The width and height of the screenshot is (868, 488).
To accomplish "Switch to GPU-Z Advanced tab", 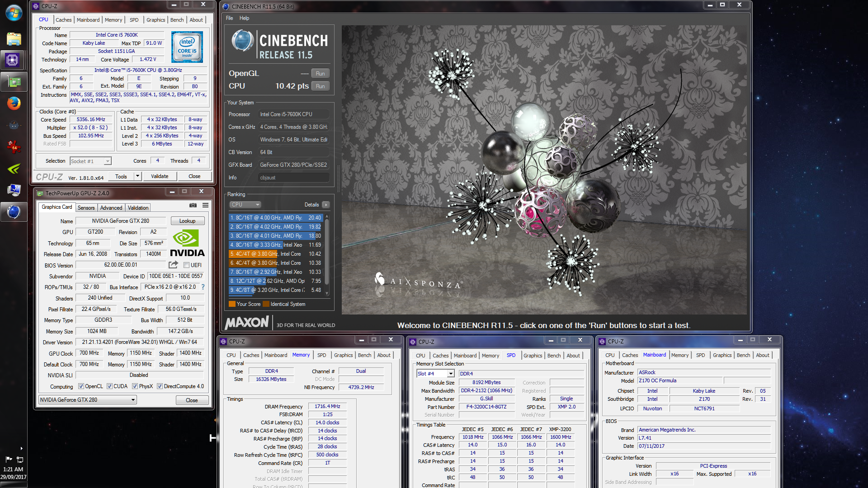I will coord(111,208).
